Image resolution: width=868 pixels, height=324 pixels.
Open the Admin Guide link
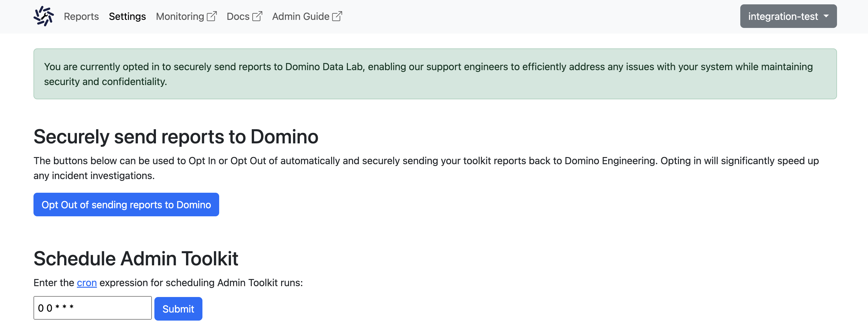click(307, 16)
